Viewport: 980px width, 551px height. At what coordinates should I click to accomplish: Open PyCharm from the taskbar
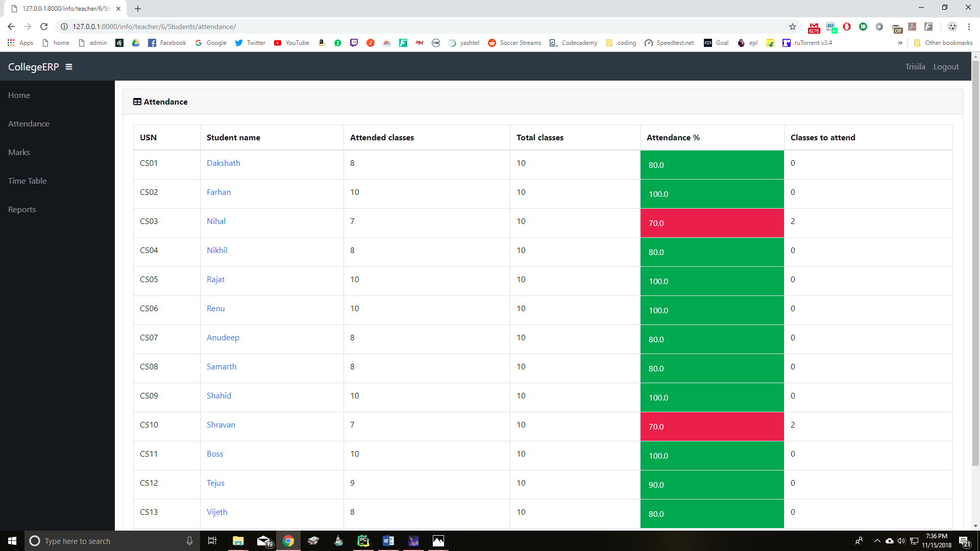click(x=363, y=541)
